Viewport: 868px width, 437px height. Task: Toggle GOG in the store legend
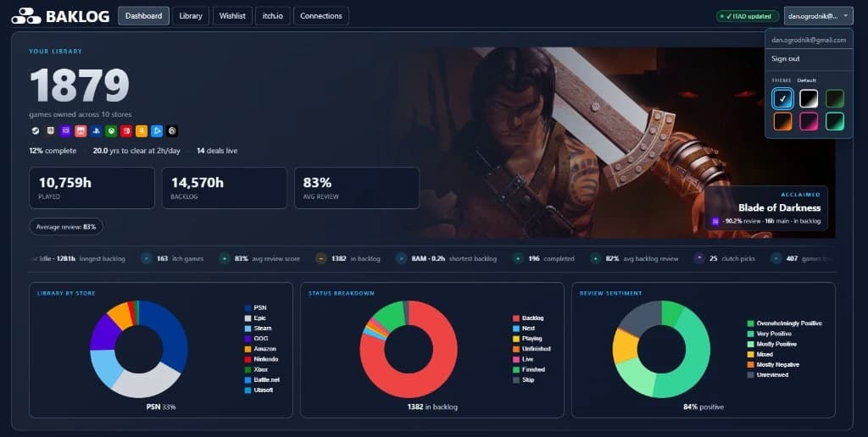(x=257, y=339)
